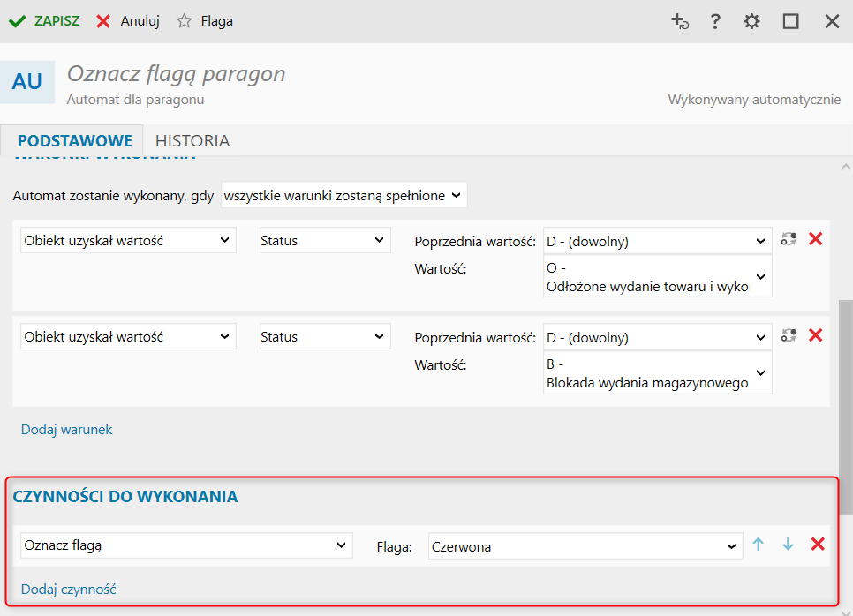Open the 'Oznacz flagą' action dropdown
Image resolution: width=853 pixels, height=616 pixels.
tap(186, 545)
